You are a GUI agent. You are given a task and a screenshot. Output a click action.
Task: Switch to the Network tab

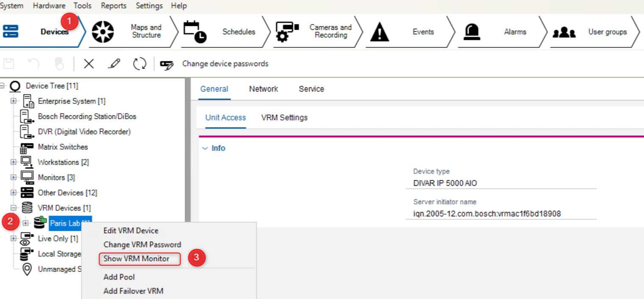click(x=263, y=89)
